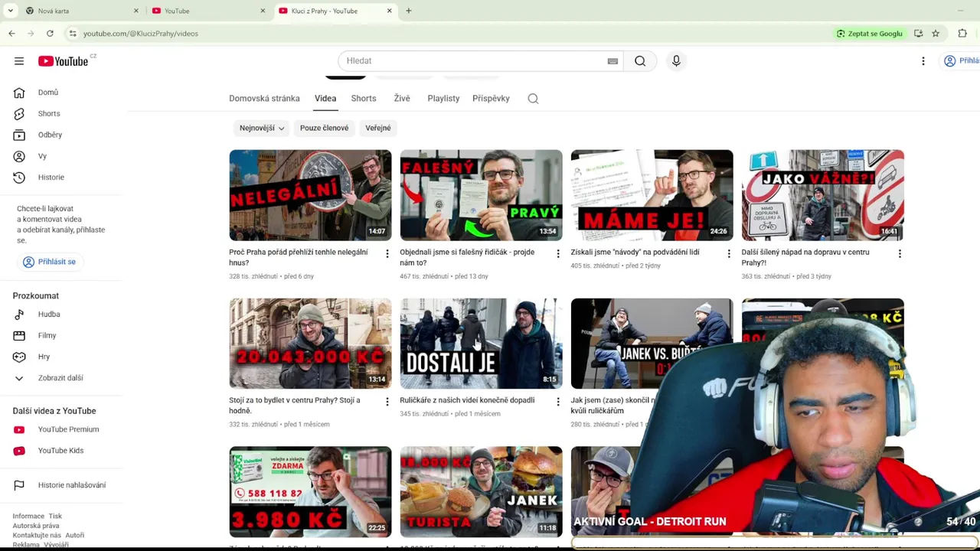
Task: Switch to the Nová karta browser tab
Action: pyautogui.click(x=80, y=11)
